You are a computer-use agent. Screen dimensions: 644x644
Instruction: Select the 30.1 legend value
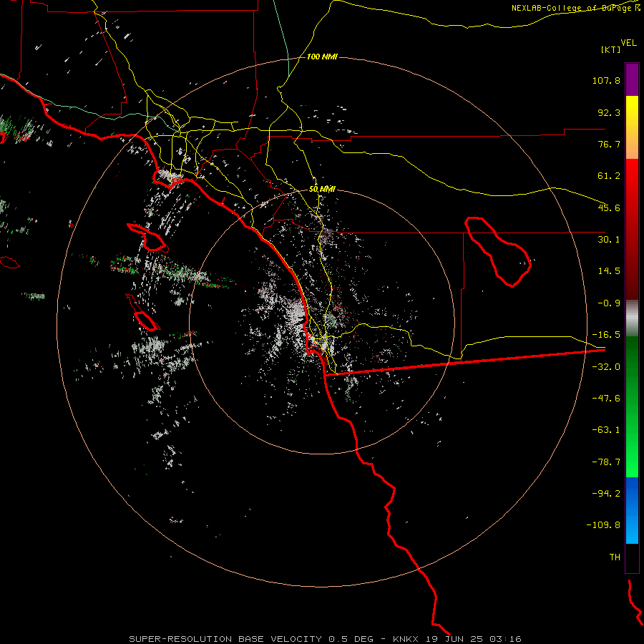point(609,240)
